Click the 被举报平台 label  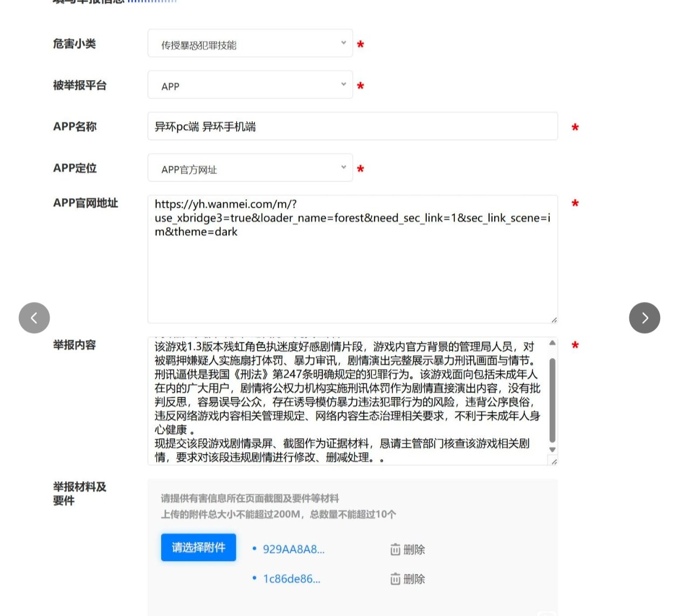(x=80, y=85)
